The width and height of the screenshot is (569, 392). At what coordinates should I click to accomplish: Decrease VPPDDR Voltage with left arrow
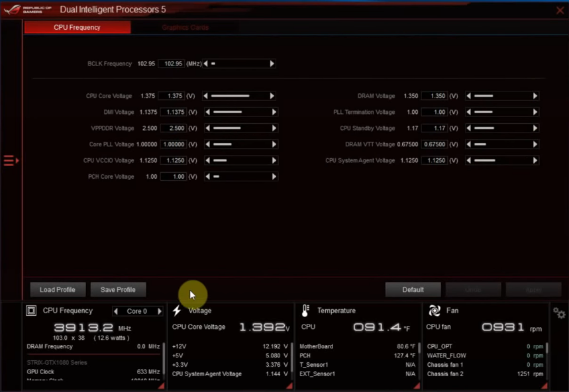pos(207,128)
